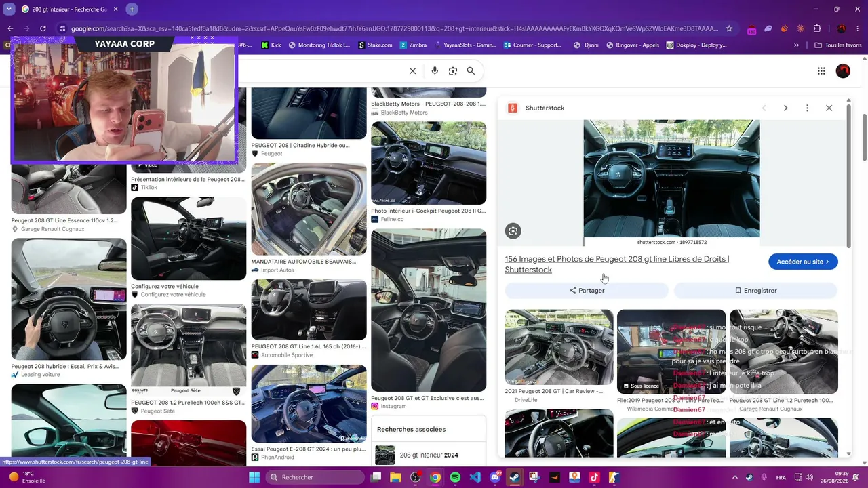Open the Essai Peugeot E-208 GT 2024 image
The height and width of the screenshot is (488, 868).
tap(309, 404)
